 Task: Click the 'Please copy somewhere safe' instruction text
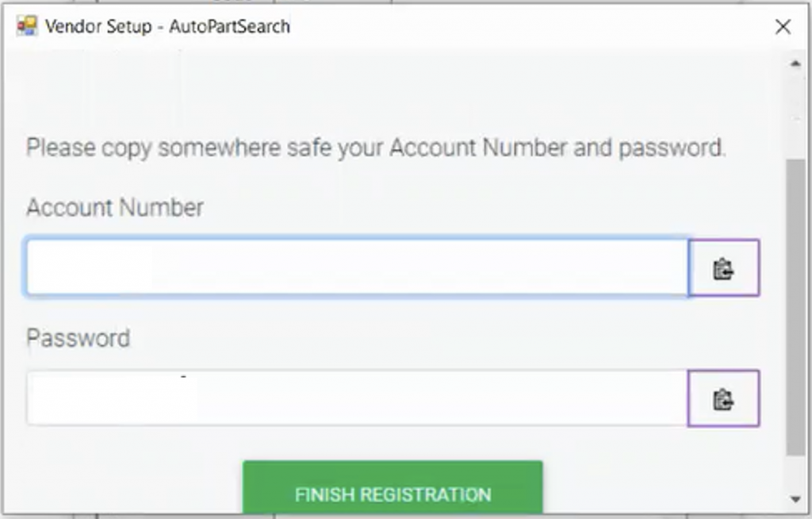point(376,148)
